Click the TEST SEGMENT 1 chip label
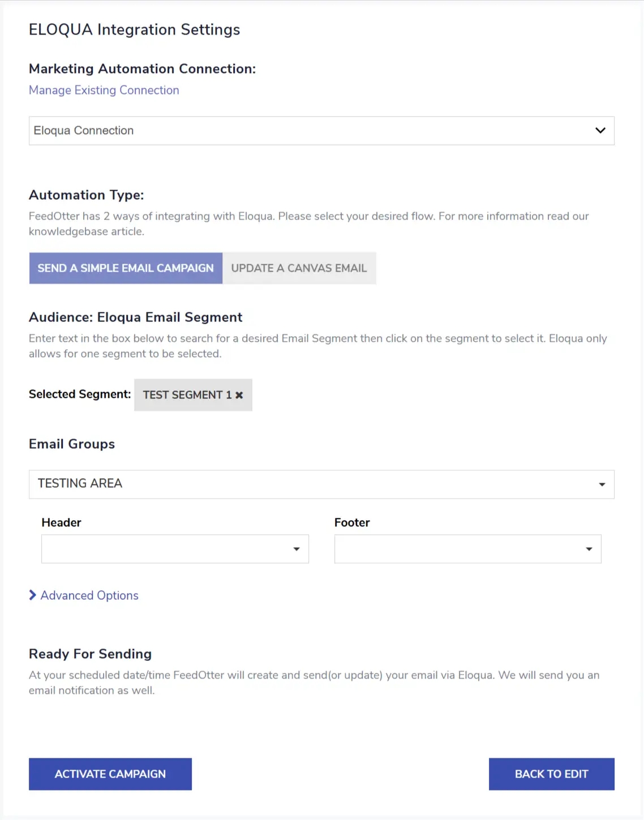Viewport: 644px width, 820px height. pos(187,395)
